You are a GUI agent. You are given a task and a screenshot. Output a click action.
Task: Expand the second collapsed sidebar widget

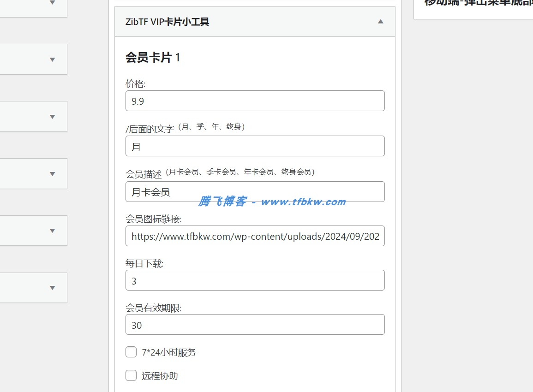click(52, 59)
